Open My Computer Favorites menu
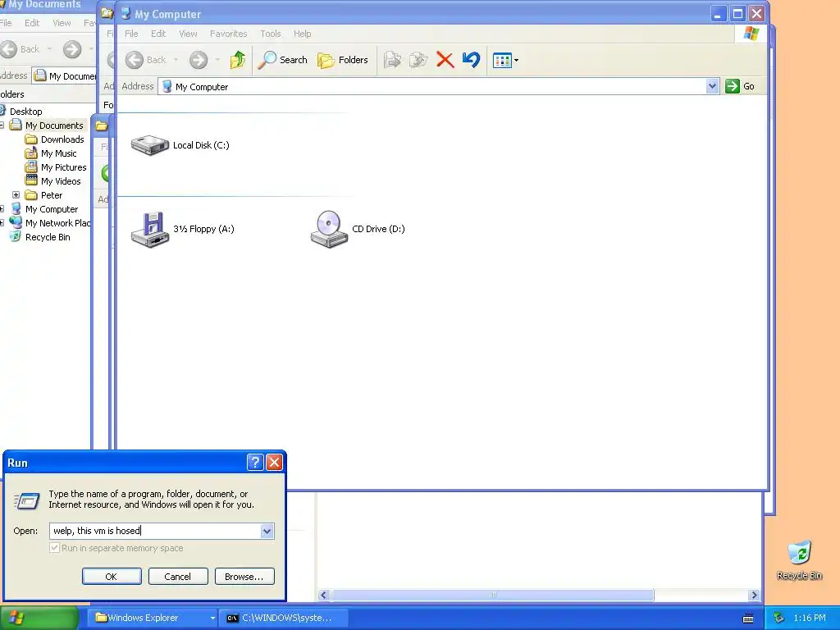This screenshot has height=630, width=840. tap(229, 33)
